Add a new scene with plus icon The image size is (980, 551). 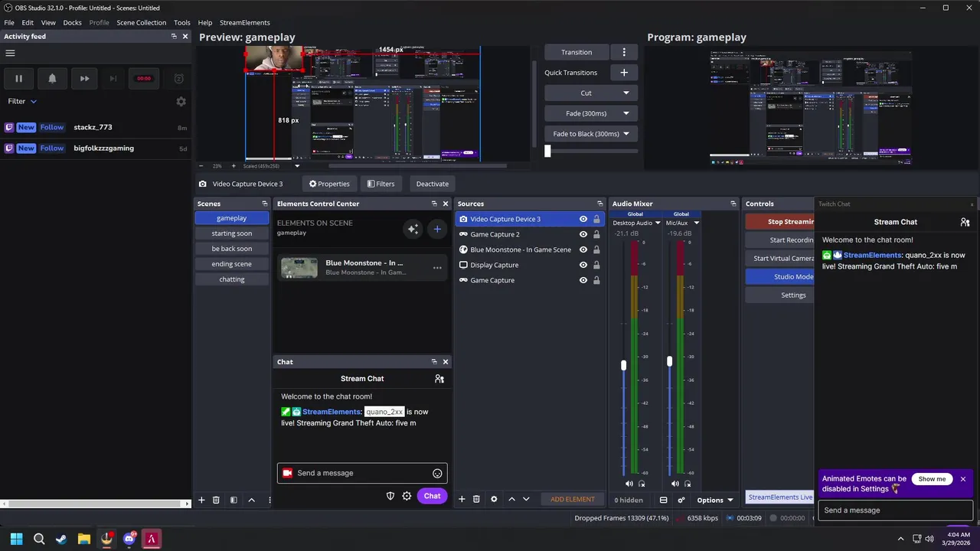201,500
